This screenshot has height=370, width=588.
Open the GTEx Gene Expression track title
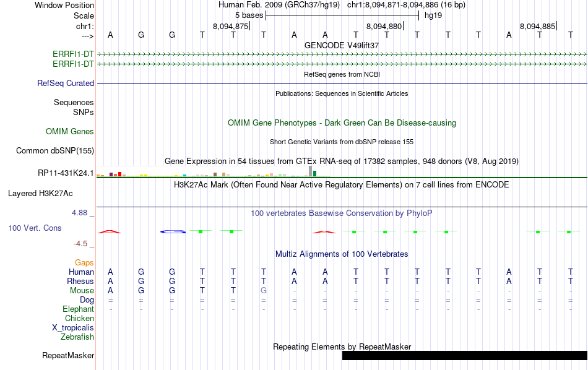tap(342, 161)
